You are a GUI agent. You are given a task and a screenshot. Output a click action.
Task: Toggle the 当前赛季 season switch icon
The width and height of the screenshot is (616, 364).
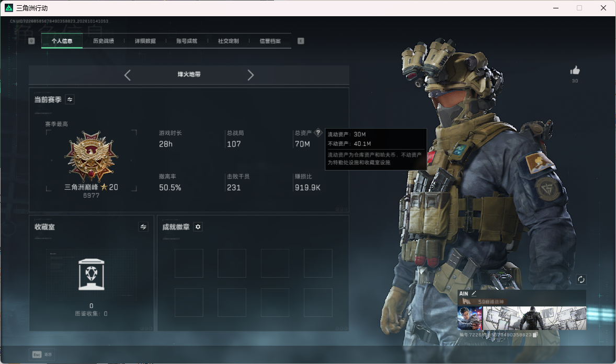click(70, 99)
